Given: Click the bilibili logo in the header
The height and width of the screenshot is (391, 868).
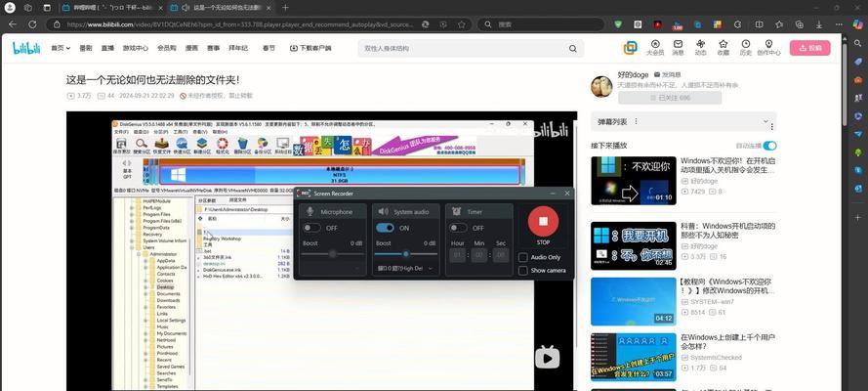Looking at the screenshot, I should click(x=26, y=48).
